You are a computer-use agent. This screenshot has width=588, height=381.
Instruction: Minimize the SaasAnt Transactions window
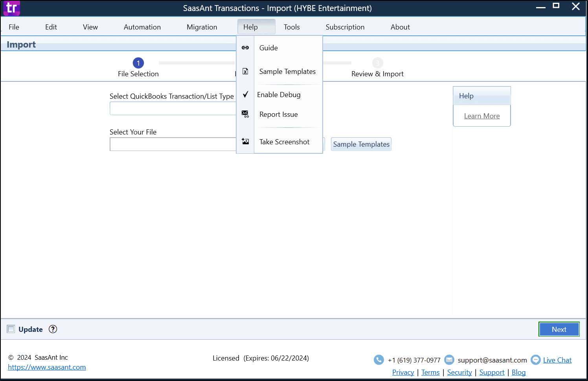coord(541,7)
